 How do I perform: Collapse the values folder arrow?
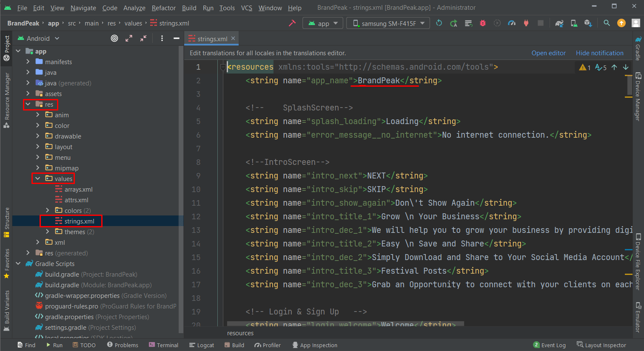click(38, 178)
